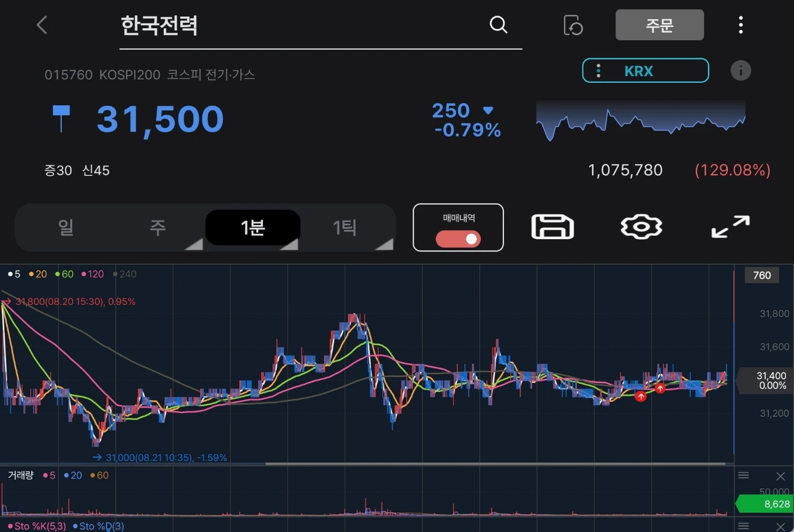794x532 pixels.
Task: Toggle the 거래량 5 volume average
Action: coord(49,475)
